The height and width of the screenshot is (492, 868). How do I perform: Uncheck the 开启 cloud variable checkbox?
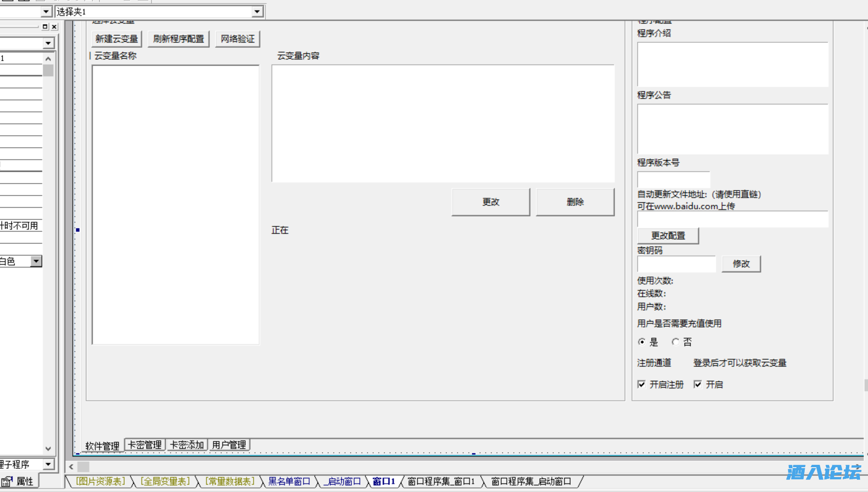point(698,384)
